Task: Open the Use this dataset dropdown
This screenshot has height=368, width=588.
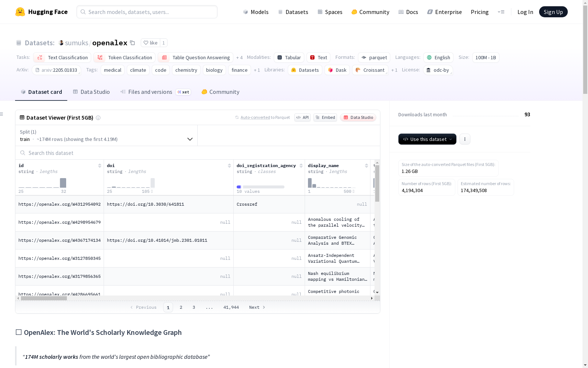Action: (427, 139)
